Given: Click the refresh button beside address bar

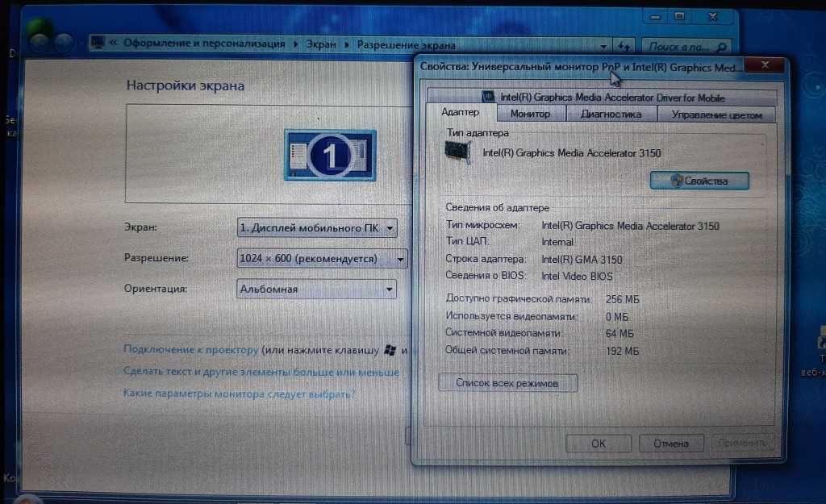Looking at the screenshot, I should pos(624,46).
